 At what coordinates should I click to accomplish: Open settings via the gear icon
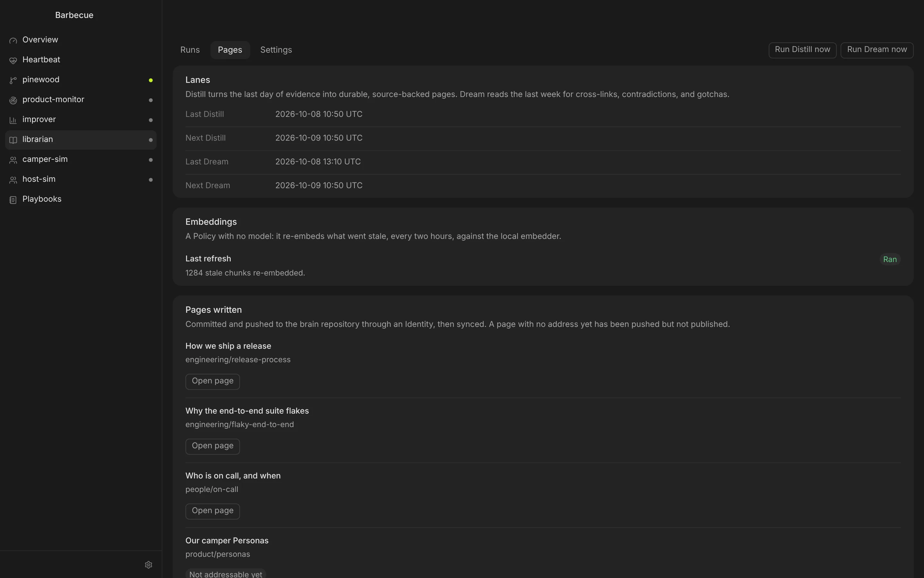(149, 565)
